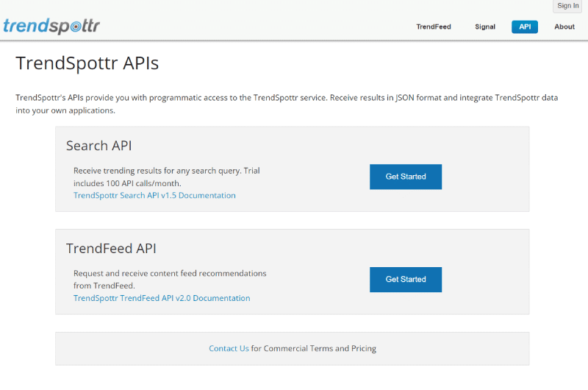Click the 'Receive trending results' description line
588x390 pixels.
(167, 171)
